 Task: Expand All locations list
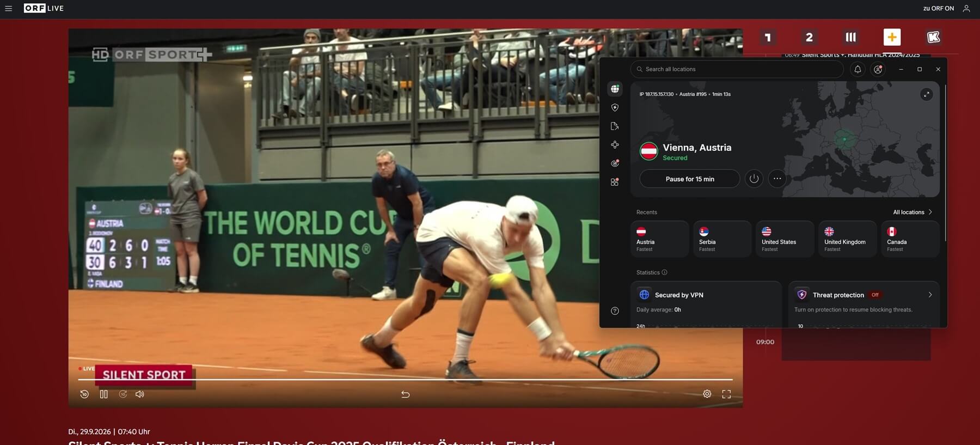(x=912, y=212)
